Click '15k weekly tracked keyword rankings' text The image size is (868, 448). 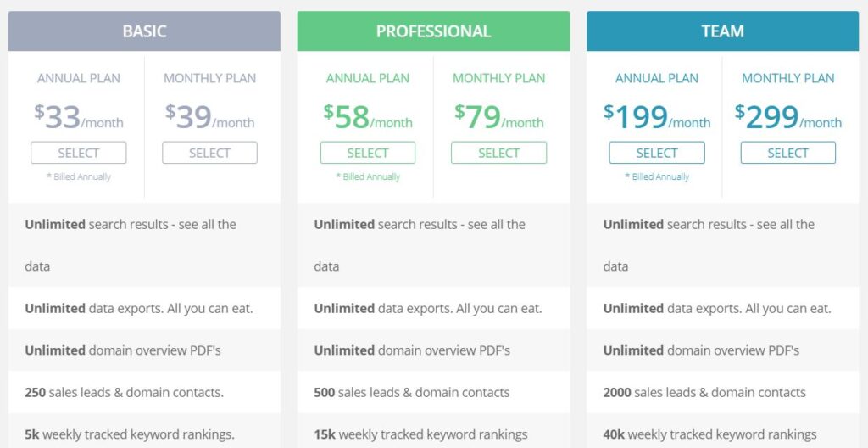420,434
